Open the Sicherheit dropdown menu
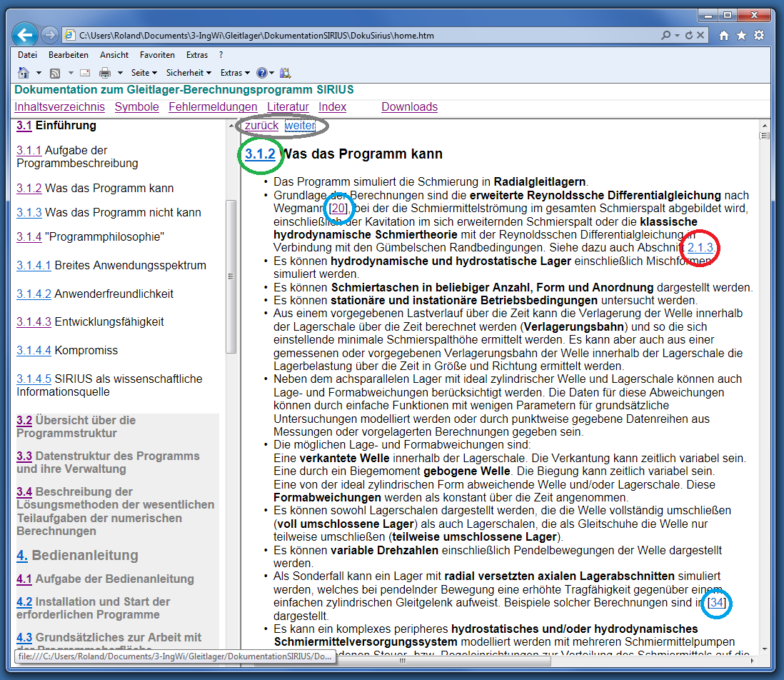 189,73
